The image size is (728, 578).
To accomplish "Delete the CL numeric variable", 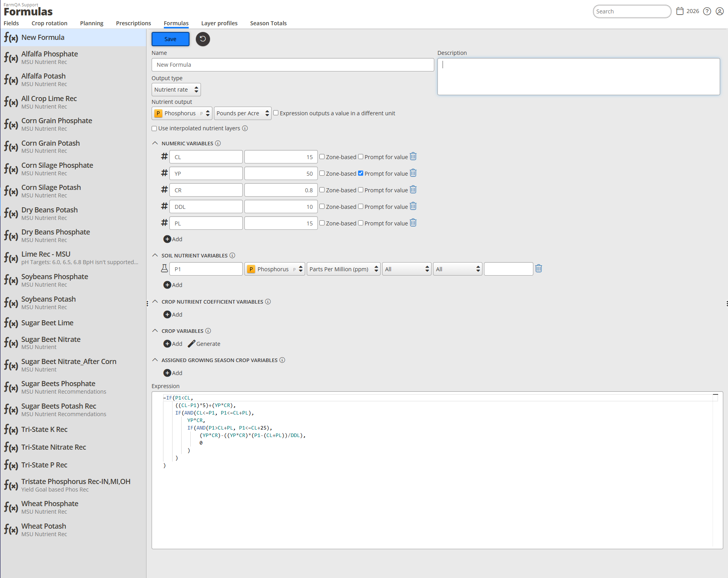I will (413, 156).
